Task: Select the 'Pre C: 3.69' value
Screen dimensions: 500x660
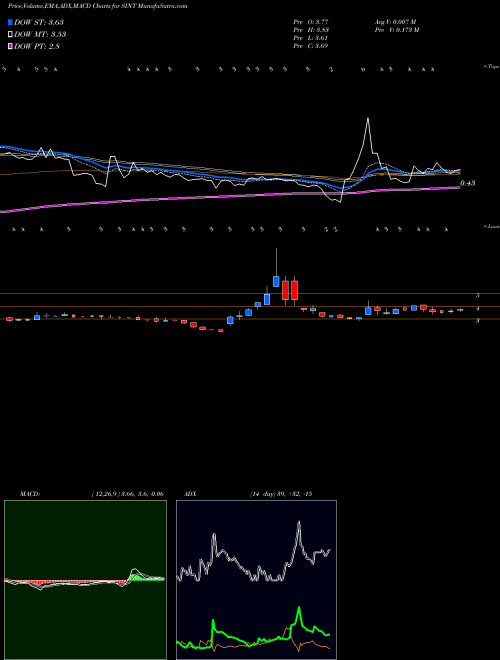Action: pyautogui.click(x=311, y=46)
